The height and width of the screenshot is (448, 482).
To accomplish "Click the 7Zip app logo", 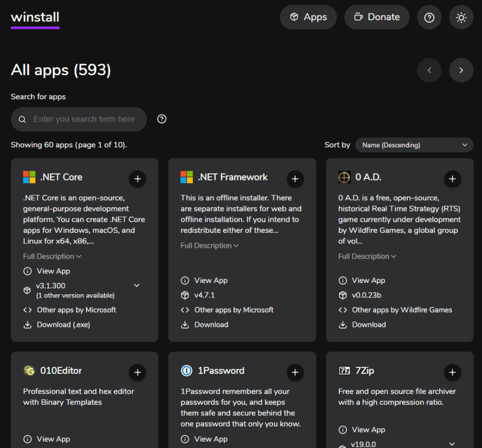I will [344, 371].
